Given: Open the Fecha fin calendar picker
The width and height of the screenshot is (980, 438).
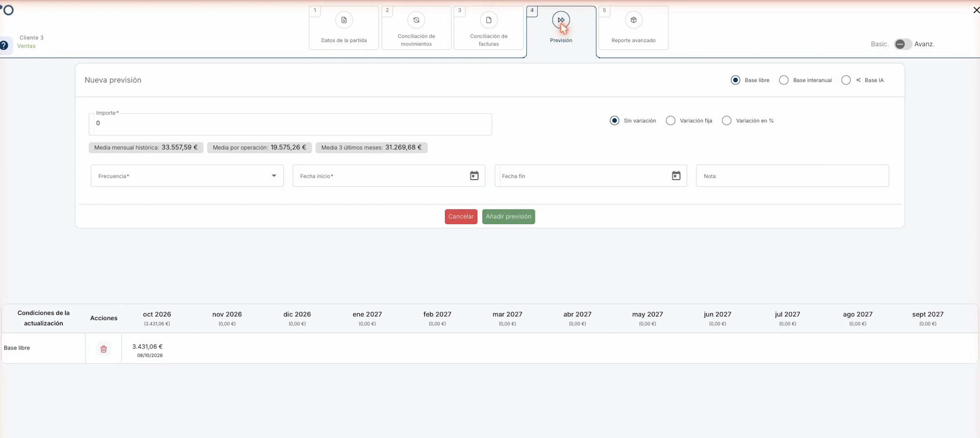Looking at the screenshot, I should pyautogui.click(x=676, y=176).
